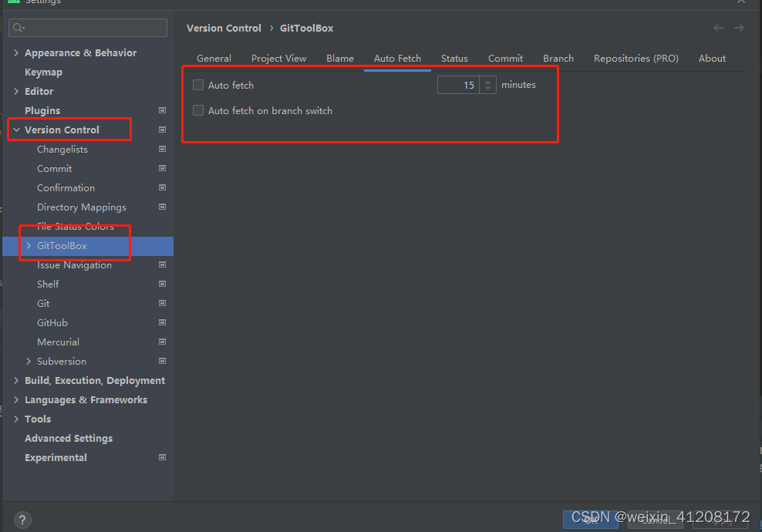Viewport: 762px width, 532px height.
Task: Click the reset icon next to Plugins
Action: [162, 110]
